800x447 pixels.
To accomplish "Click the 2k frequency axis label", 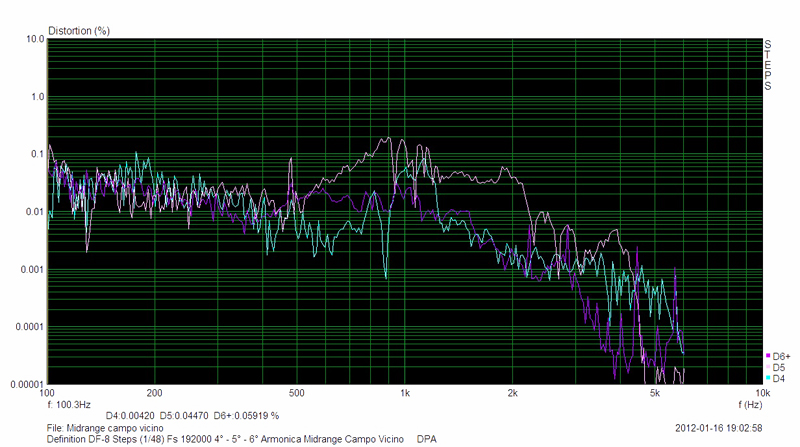I will coord(512,393).
